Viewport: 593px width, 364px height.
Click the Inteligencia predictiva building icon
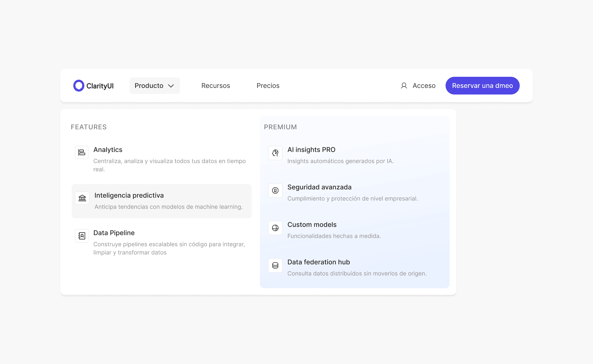coord(82,198)
